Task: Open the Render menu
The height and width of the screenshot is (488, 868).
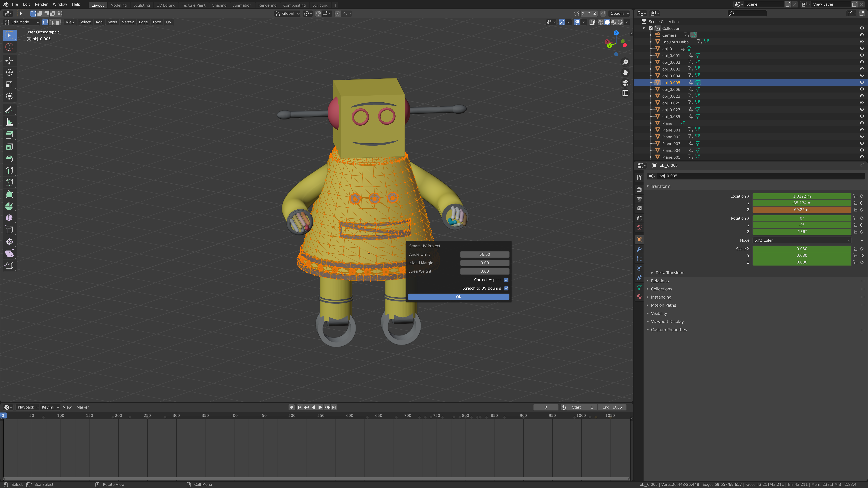Action: click(41, 4)
